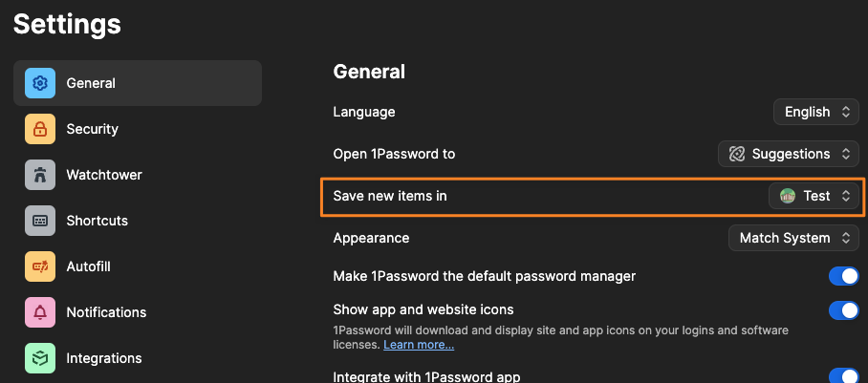The width and height of the screenshot is (868, 383).
Task: Change the Save new items in vault
Action: click(x=814, y=196)
